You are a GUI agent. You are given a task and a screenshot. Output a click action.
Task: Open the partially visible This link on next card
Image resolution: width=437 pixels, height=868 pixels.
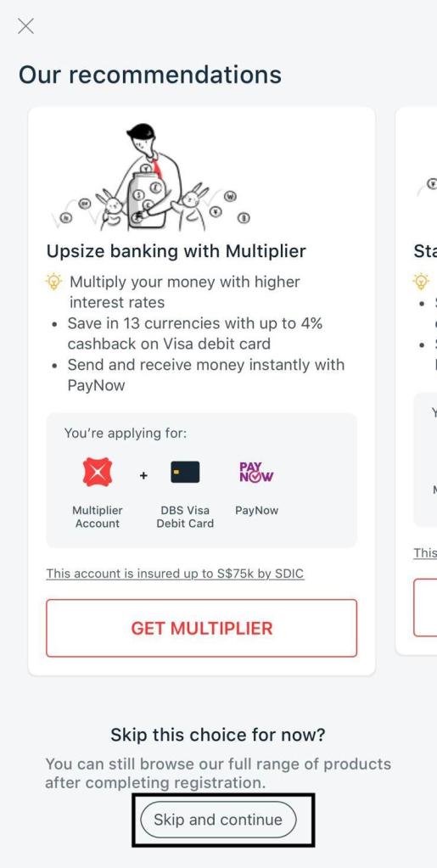[425, 552]
